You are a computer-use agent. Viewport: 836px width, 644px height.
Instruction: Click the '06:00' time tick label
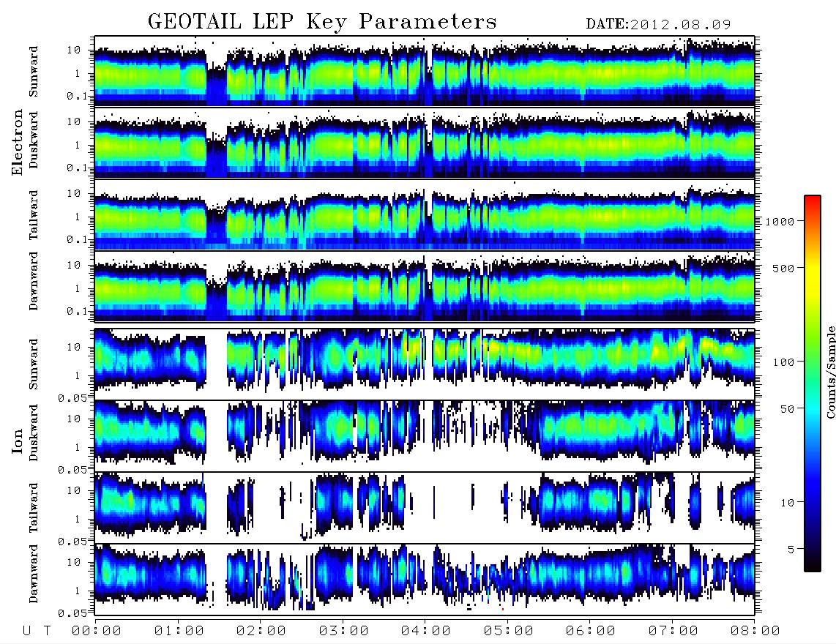click(591, 632)
